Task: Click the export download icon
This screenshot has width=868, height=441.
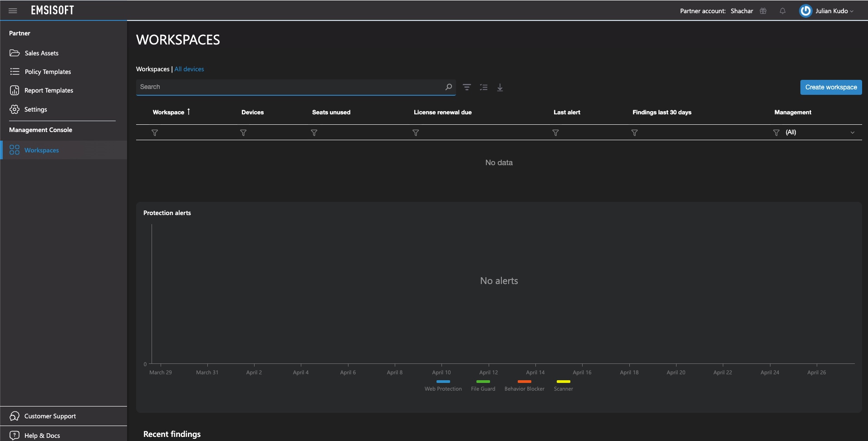Action: [x=500, y=88]
